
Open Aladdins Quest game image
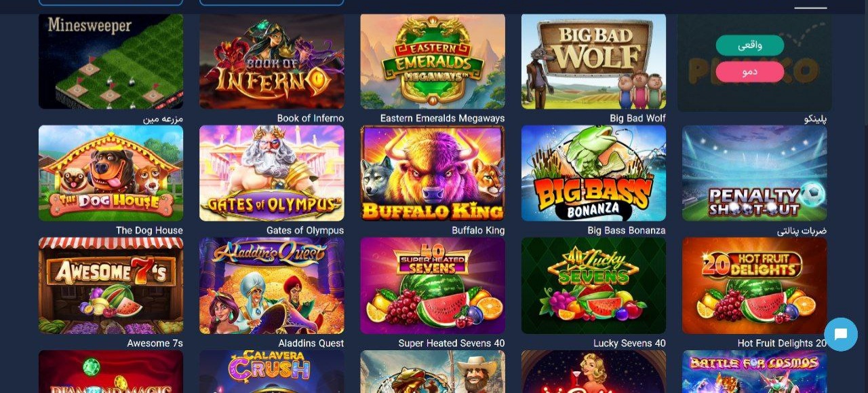pos(271,285)
